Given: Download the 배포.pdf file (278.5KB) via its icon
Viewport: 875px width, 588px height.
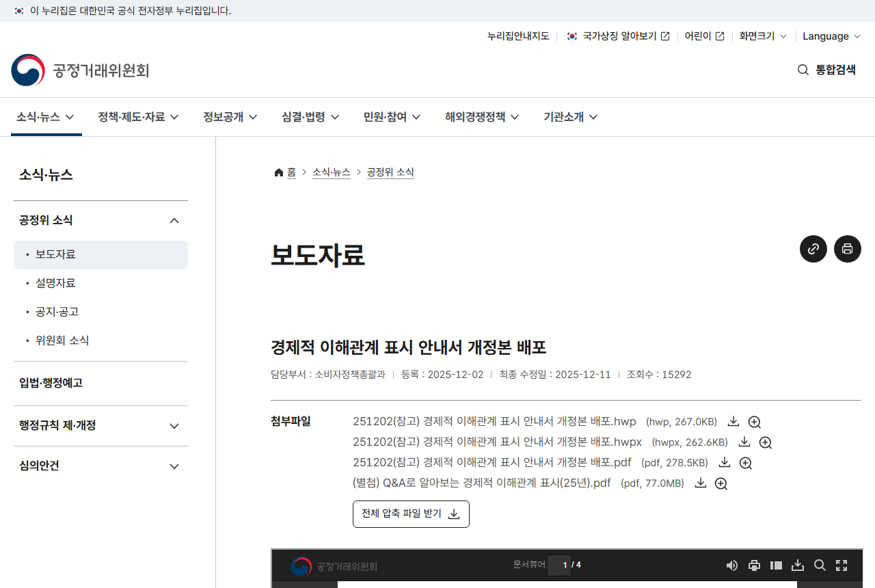Looking at the screenshot, I should [x=725, y=462].
